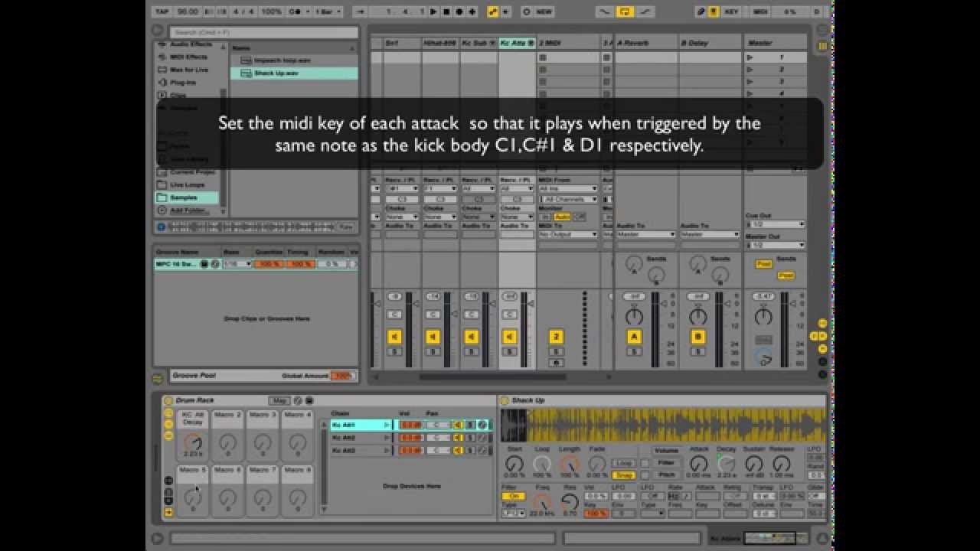Viewport: 980px width, 551px height.
Task: Click the tempo 96.00 field
Action: point(188,11)
